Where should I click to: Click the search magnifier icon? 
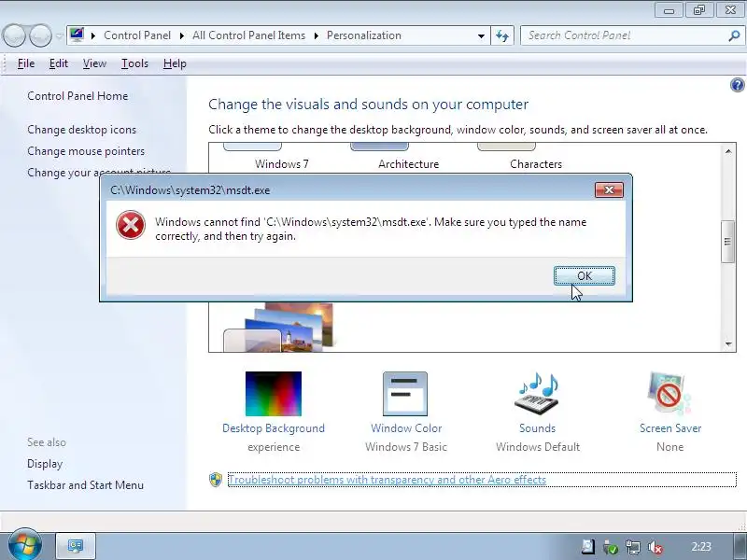(x=734, y=35)
